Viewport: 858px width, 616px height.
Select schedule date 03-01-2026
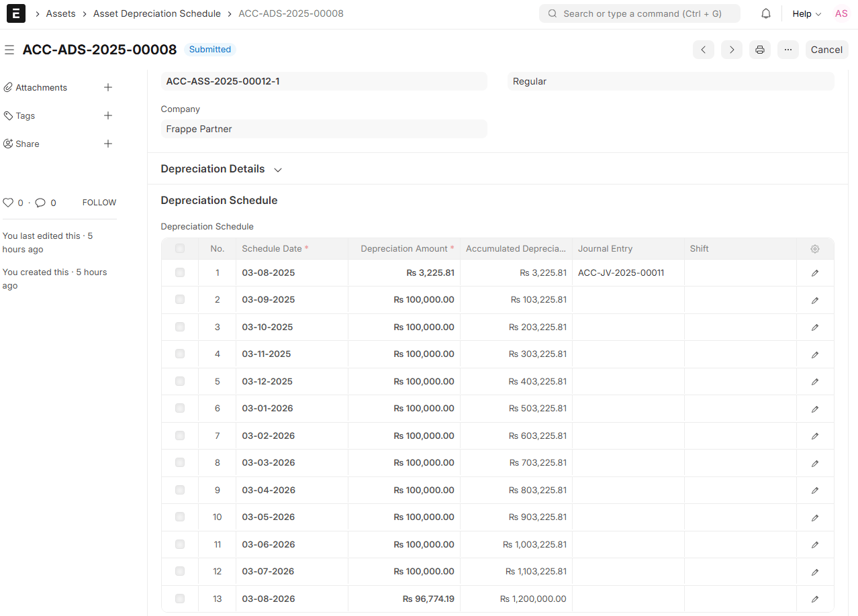pyautogui.click(x=268, y=409)
